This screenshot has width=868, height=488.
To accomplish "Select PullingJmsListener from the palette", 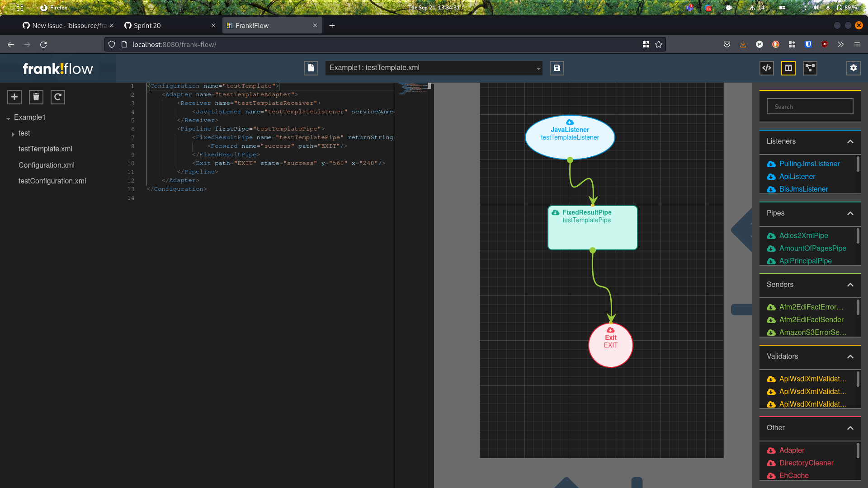I will point(810,164).
